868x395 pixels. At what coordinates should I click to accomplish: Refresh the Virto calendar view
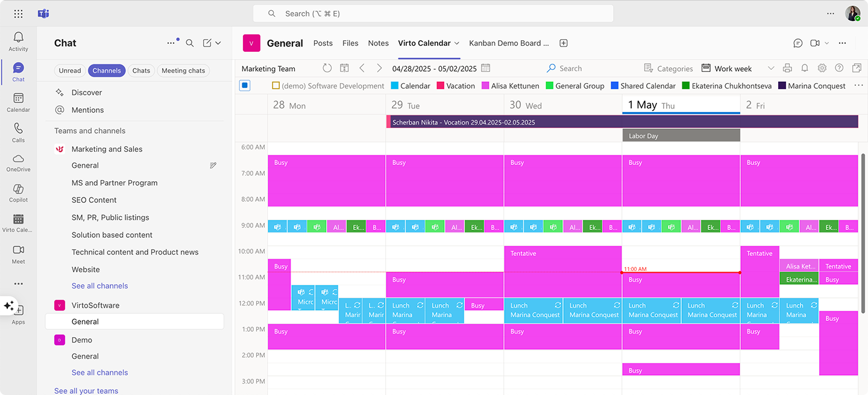click(327, 68)
